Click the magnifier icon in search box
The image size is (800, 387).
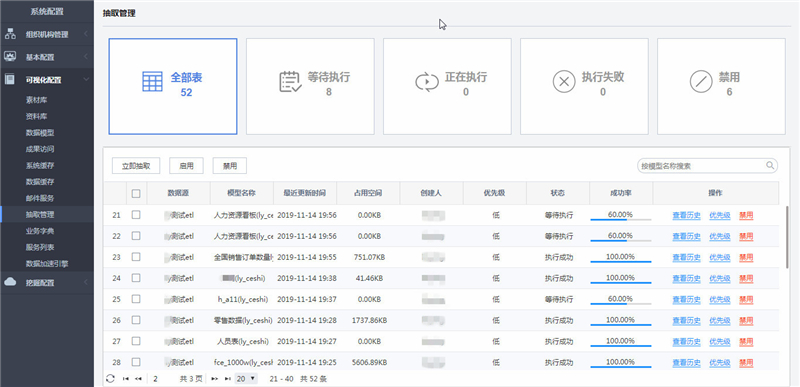click(770, 165)
